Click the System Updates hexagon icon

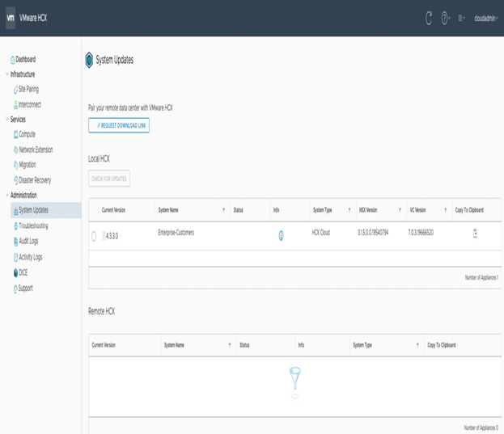[89, 60]
